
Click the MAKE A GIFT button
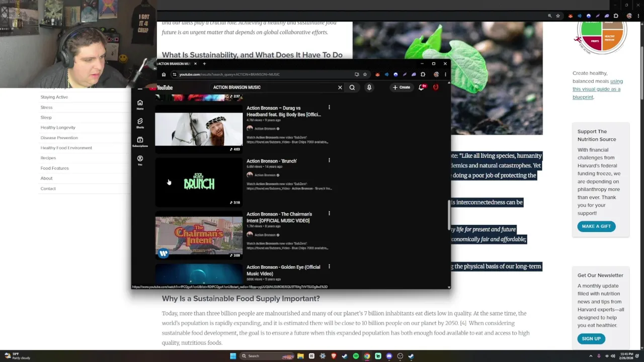[596, 226]
